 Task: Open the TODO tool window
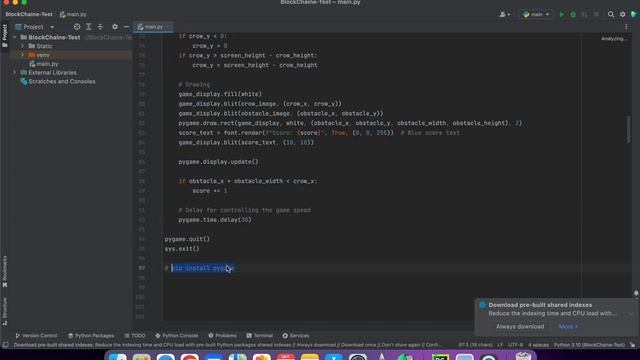135,336
